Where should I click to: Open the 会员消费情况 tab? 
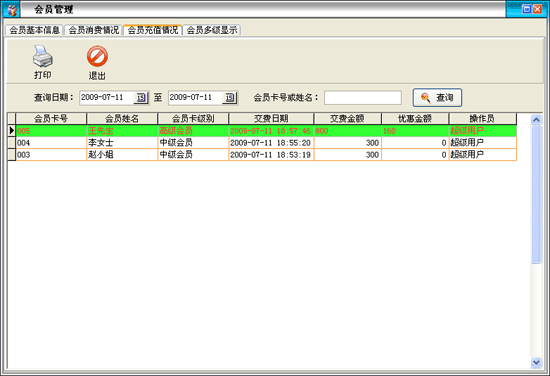pyautogui.click(x=93, y=30)
